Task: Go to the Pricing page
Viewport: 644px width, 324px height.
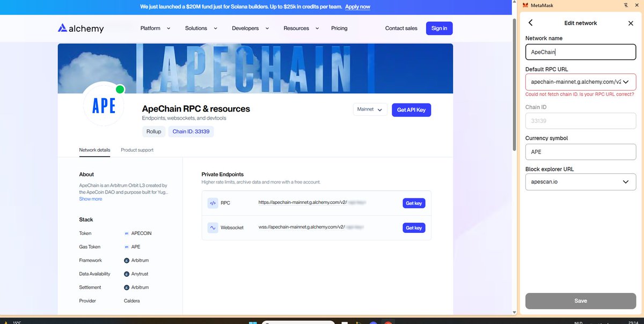Action: [x=339, y=28]
